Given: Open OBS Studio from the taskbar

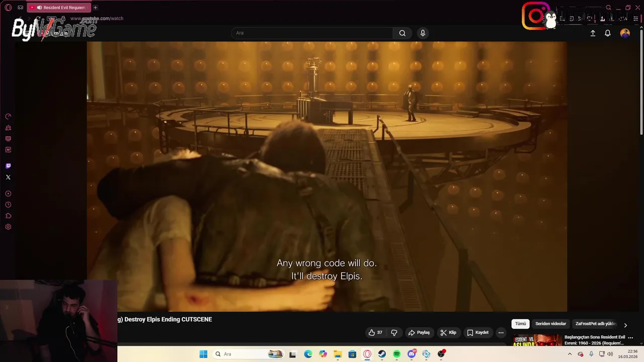Looking at the screenshot, I should (441, 354).
